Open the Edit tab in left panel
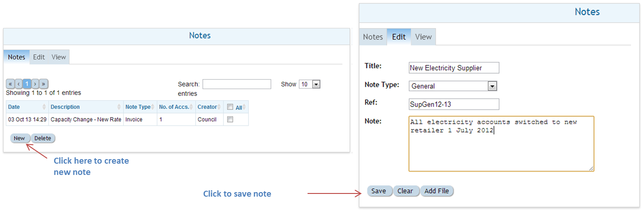 [39, 57]
